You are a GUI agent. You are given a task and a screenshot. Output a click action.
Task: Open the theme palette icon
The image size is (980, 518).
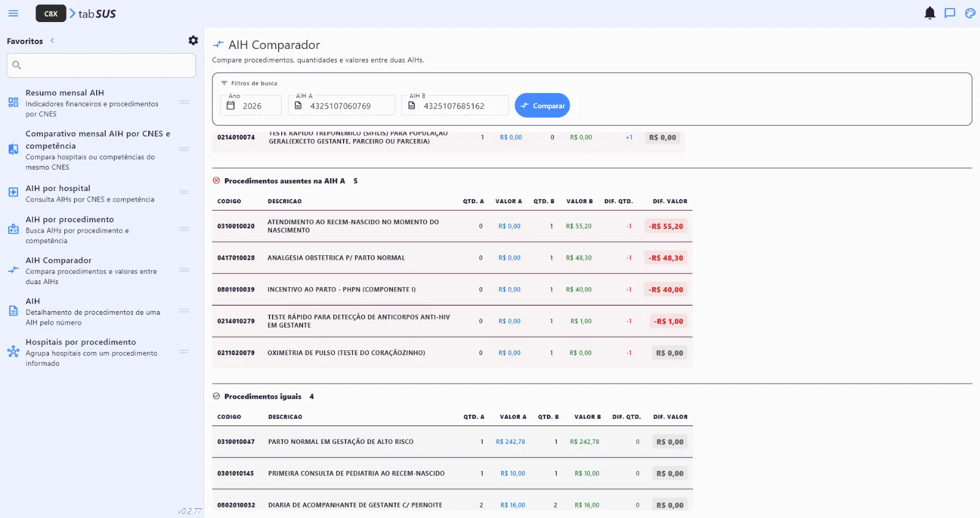pyautogui.click(x=970, y=13)
